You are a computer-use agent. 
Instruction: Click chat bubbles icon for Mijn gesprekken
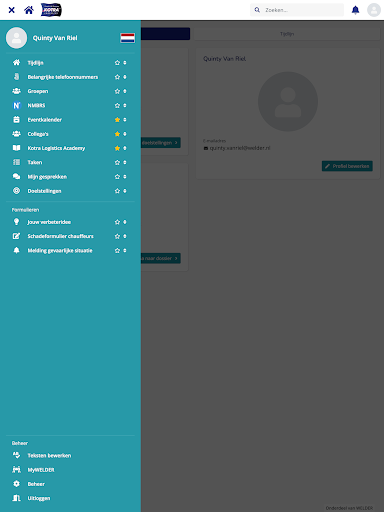point(16,177)
